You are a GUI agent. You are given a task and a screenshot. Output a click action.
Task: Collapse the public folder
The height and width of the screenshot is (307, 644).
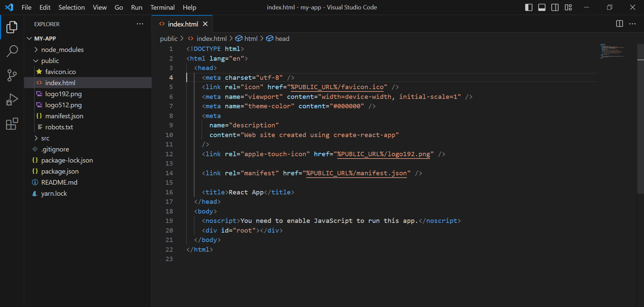[50, 61]
